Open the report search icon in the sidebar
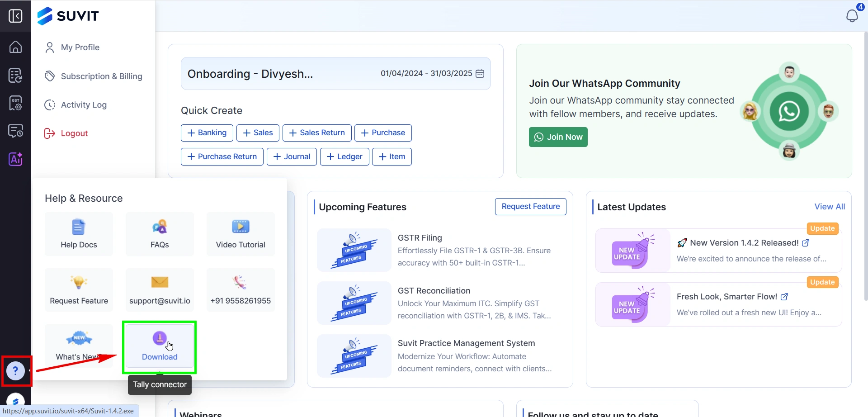Image resolution: width=868 pixels, height=417 pixels. [x=15, y=131]
